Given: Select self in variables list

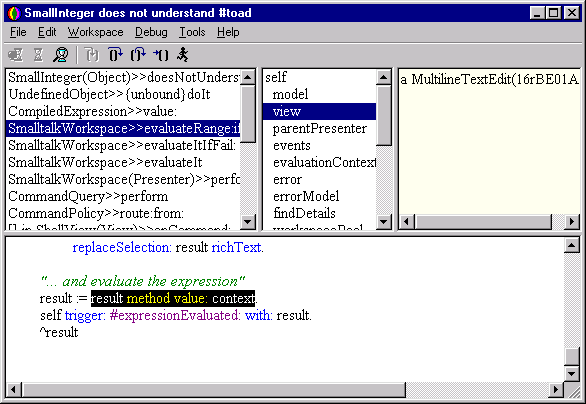Looking at the screenshot, I should click(320, 77).
